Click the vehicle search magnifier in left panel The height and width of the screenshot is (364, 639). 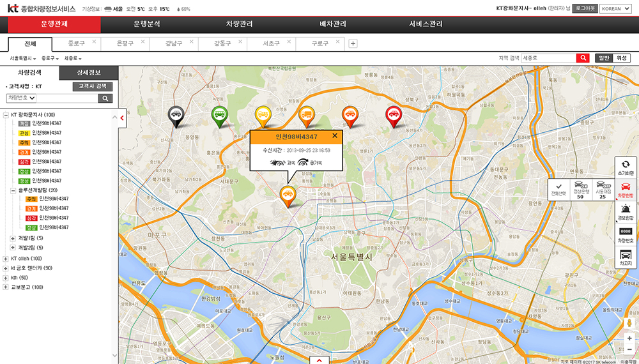105,98
